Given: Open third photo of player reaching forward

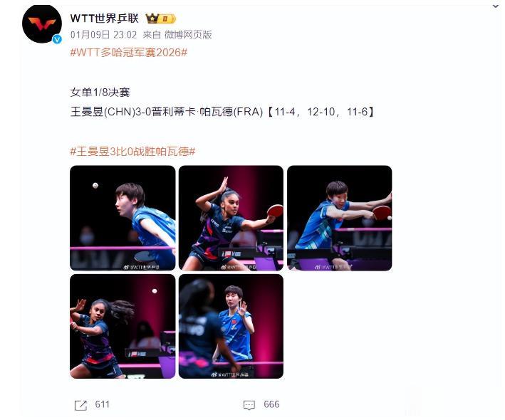Looking at the screenshot, I should [x=340, y=218].
